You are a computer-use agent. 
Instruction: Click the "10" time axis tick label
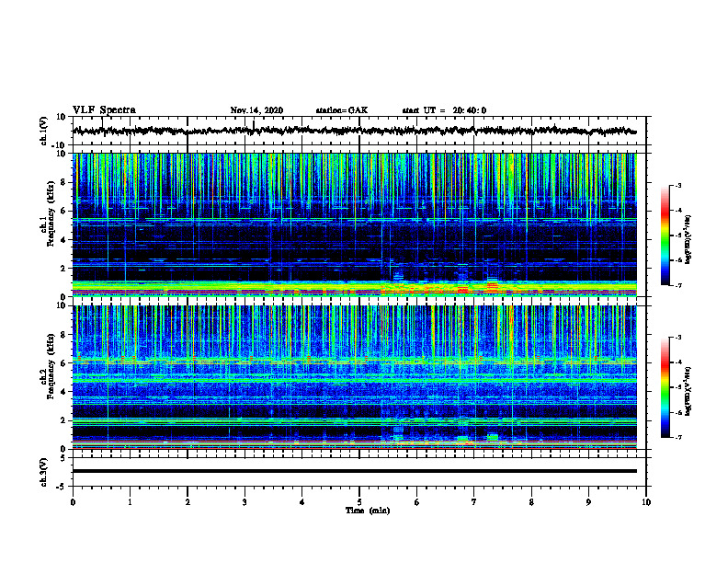click(x=646, y=502)
